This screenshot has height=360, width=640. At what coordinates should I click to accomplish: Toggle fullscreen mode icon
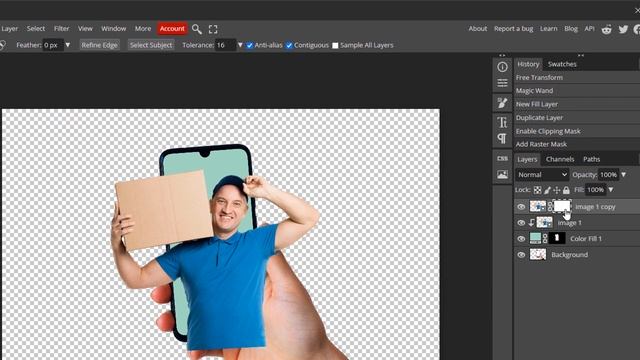point(213,29)
